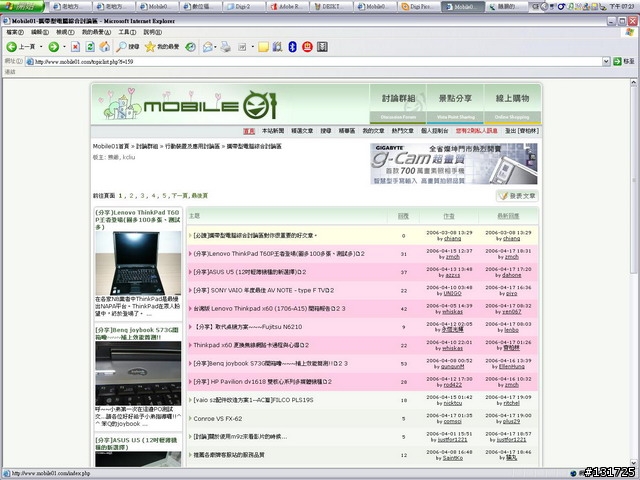Open the Edit button dropdown arrow
The width and height of the screenshot is (640, 480).
point(253,47)
